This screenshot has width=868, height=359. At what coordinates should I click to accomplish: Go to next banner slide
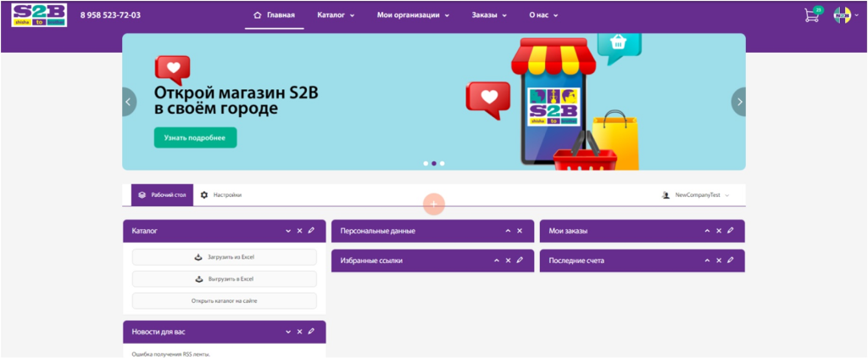pos(739,102)
